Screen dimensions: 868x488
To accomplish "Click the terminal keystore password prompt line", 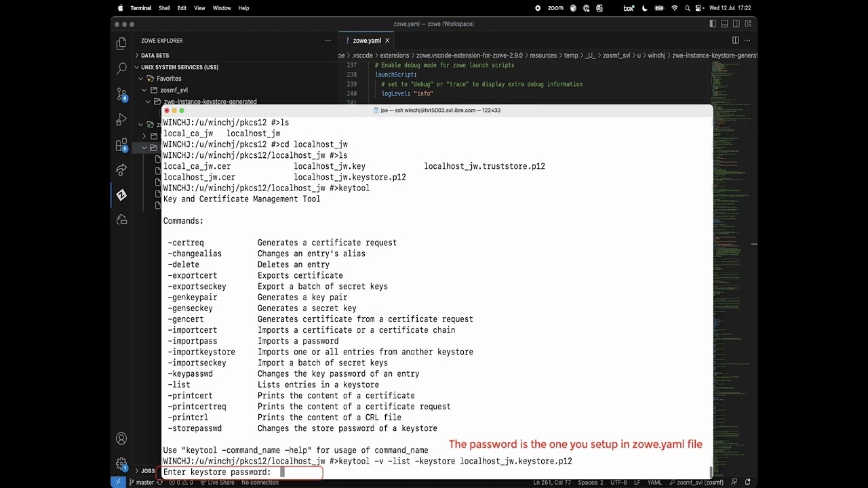I will 241,472.
